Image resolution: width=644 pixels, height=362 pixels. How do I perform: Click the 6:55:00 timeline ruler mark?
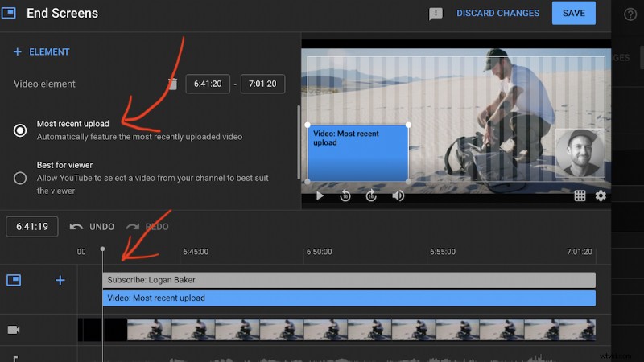443,252
